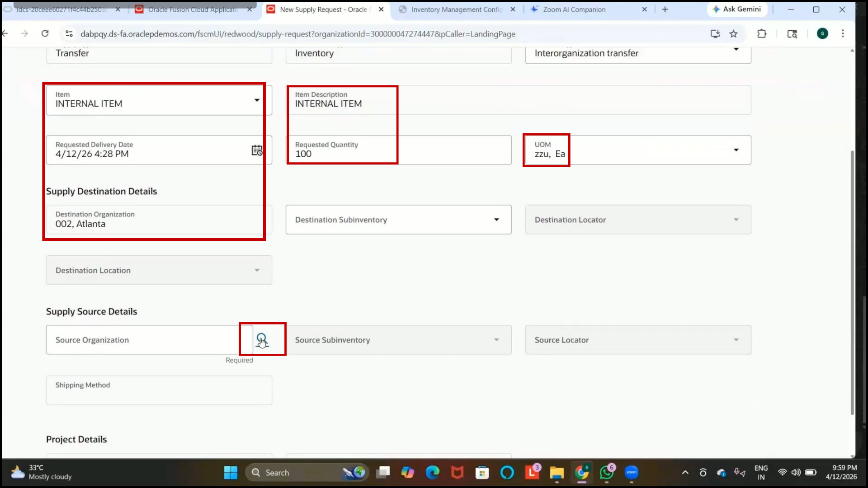Image resolution: width=868 pixels, height=488 pixels.
Task: Close the Inventory Management Config tab
Action: tap(513, 9)
